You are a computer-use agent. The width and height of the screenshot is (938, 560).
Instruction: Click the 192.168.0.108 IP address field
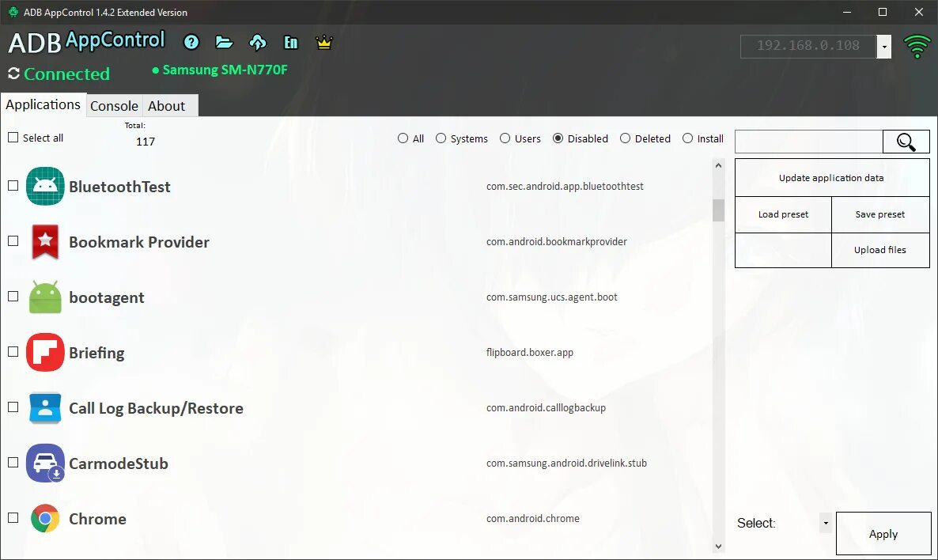pyautogui.click(x=808, y=47)
